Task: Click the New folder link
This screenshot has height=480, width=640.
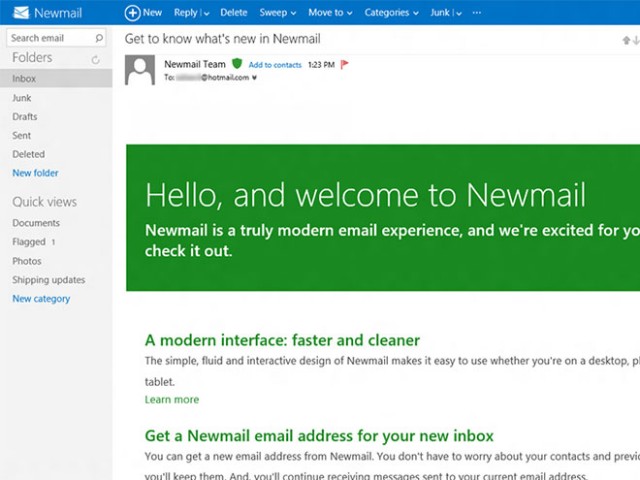Action: [x=36, y=173]
